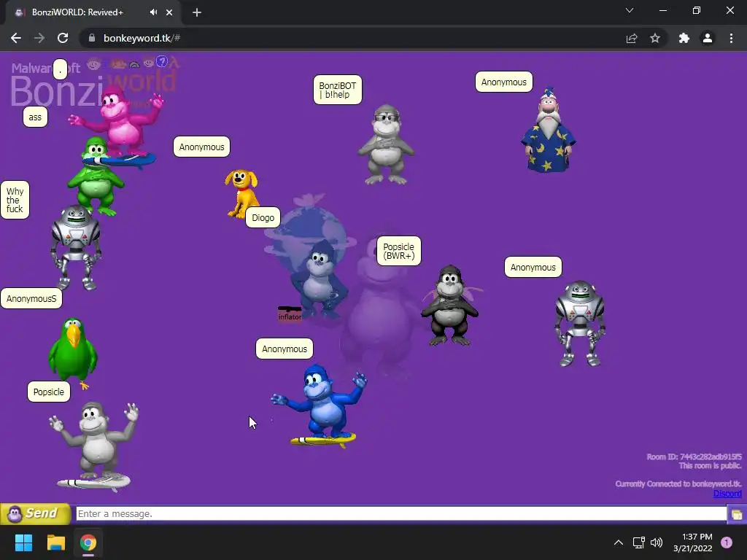
Task: Click the Chrome icon in the taskbar
Action: pos(88,542)
